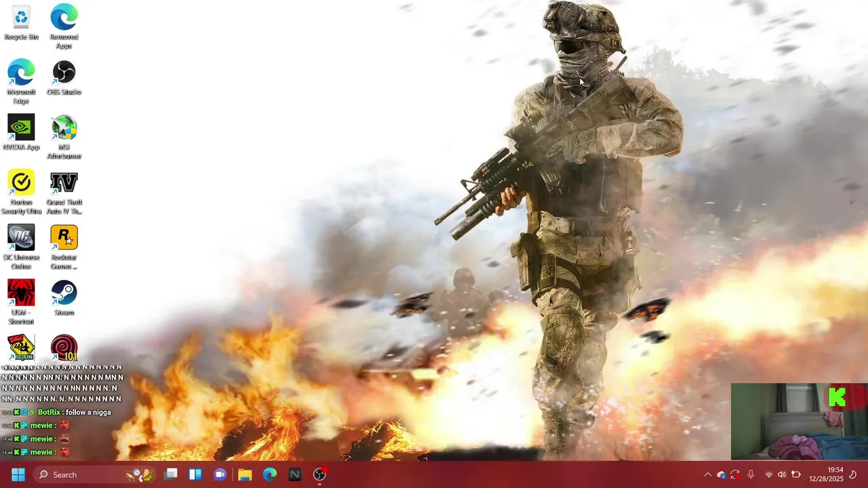The height and width of the screenshot is (488, 868).
Task: Launch the DC Universe Online shortcut
Action: coord(21,247)
